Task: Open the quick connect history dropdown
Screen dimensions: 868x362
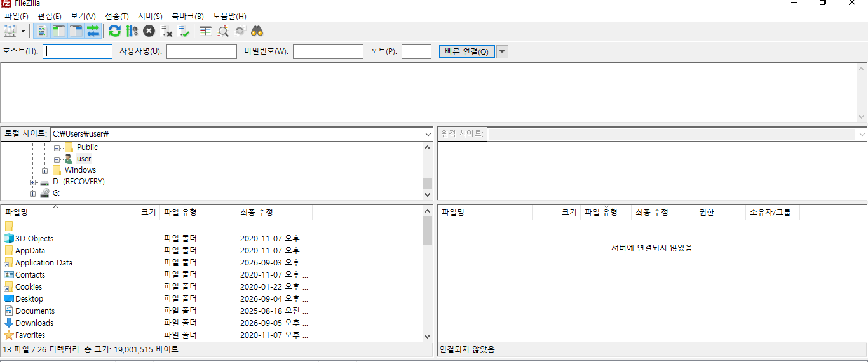Action: (x=502, y=51)
